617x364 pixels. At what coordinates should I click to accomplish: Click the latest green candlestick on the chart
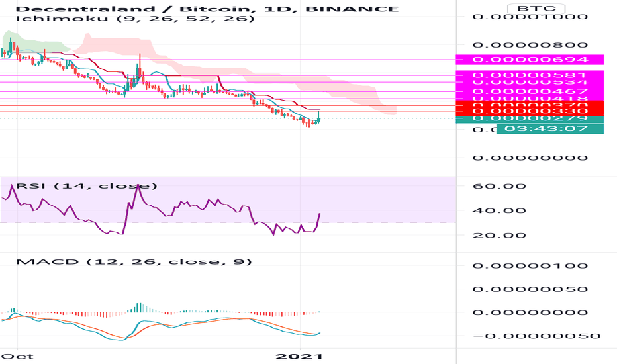(318, 117)
